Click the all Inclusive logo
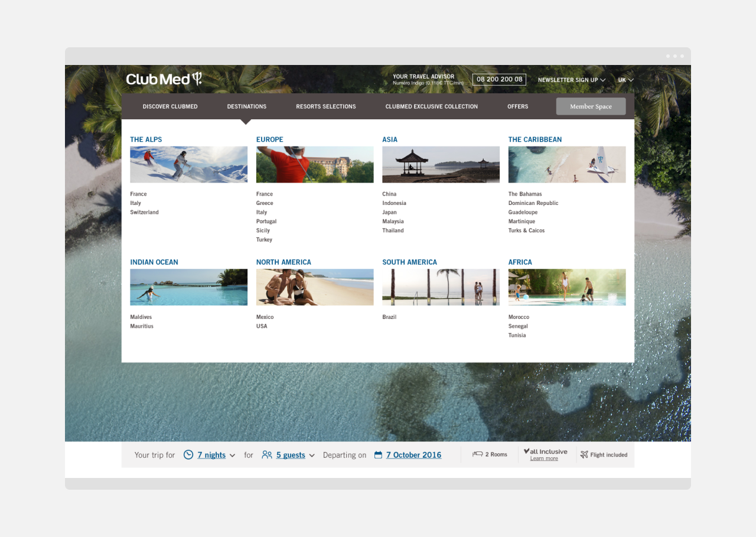The height and width of the screenshot is (537, 756). 545,451
